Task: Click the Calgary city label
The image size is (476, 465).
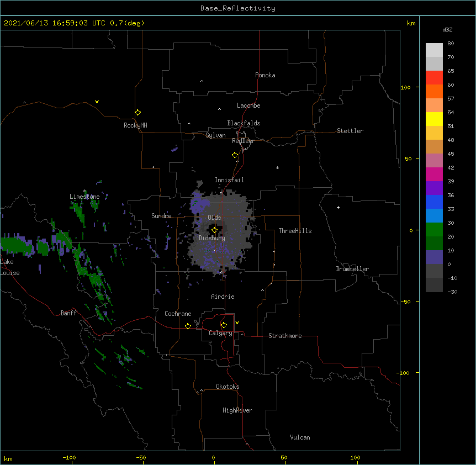Action: click(220, 333)
